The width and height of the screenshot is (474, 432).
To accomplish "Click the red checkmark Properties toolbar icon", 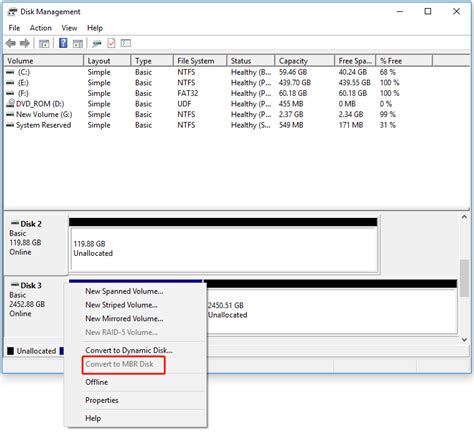I will [111, 43].
